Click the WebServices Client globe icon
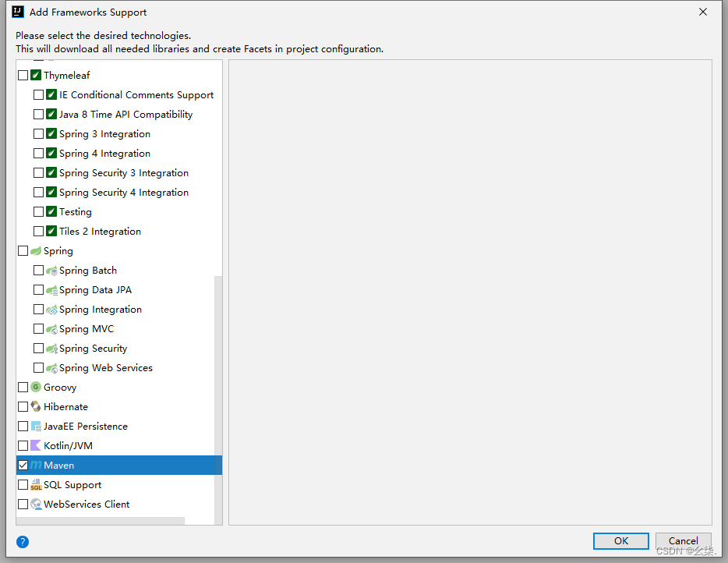 pyautogui.click(x=36, y=504)
